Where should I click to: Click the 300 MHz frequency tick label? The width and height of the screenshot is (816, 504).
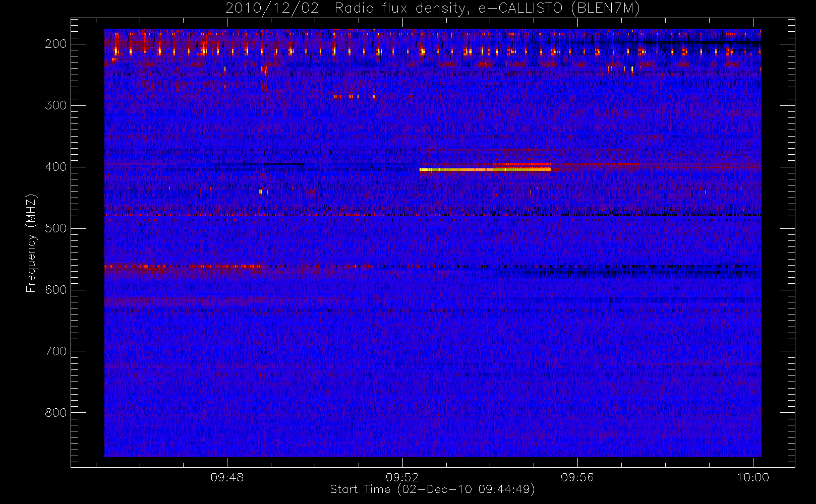click(x=55, y=105)
